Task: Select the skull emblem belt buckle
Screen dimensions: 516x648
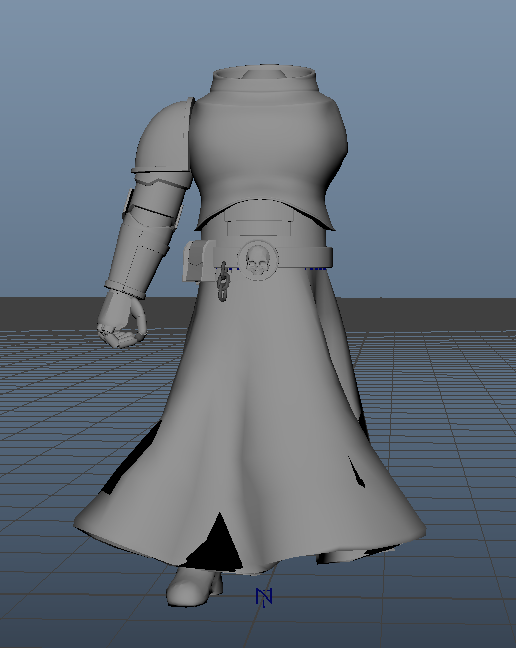Action: [258, 261]
